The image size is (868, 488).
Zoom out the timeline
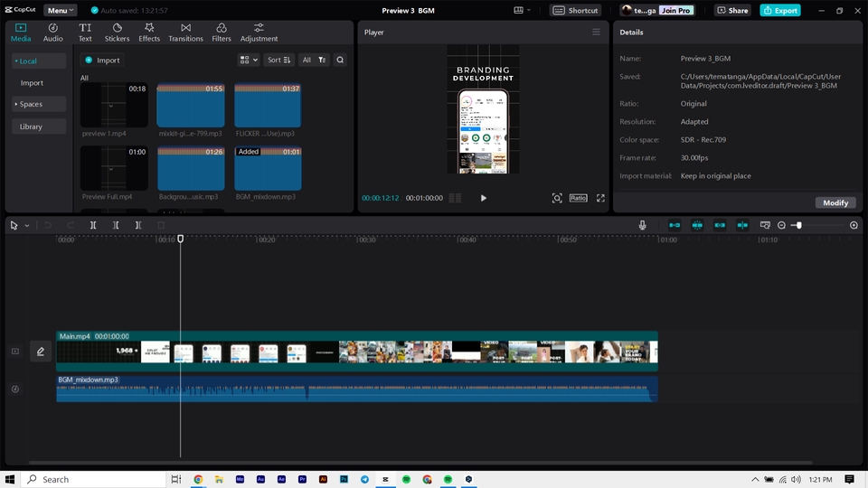coord(781,225)
